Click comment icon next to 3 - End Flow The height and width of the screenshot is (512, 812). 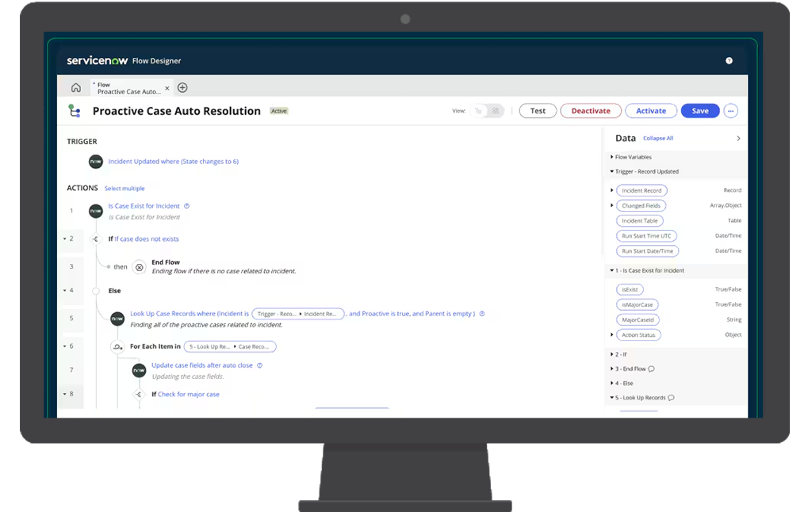(652, 369)
